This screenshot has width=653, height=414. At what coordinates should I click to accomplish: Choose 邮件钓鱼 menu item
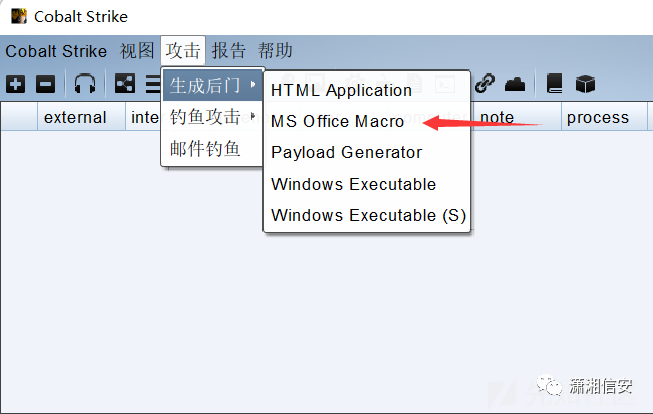pyautogui.click(x=212, y=148)
